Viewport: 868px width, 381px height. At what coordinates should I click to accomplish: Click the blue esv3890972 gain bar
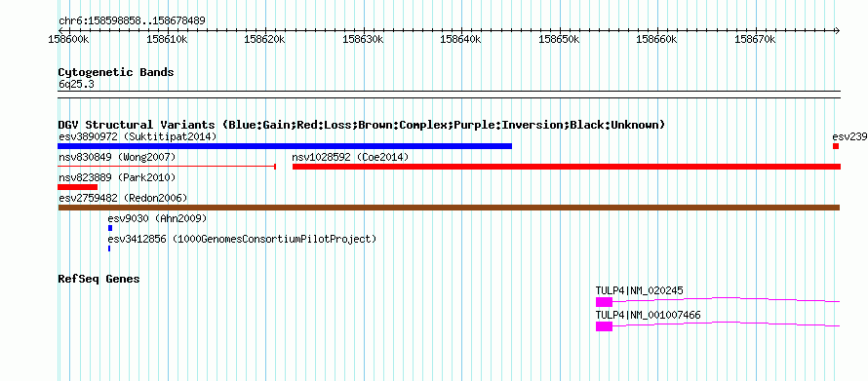pos(285,146)
